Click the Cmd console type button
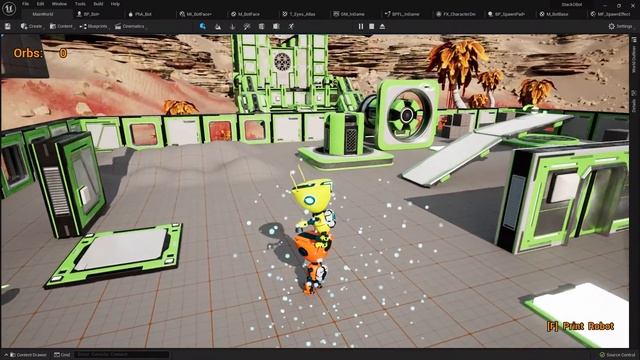This screenshot has height=360, width=640. pos(62,355)
